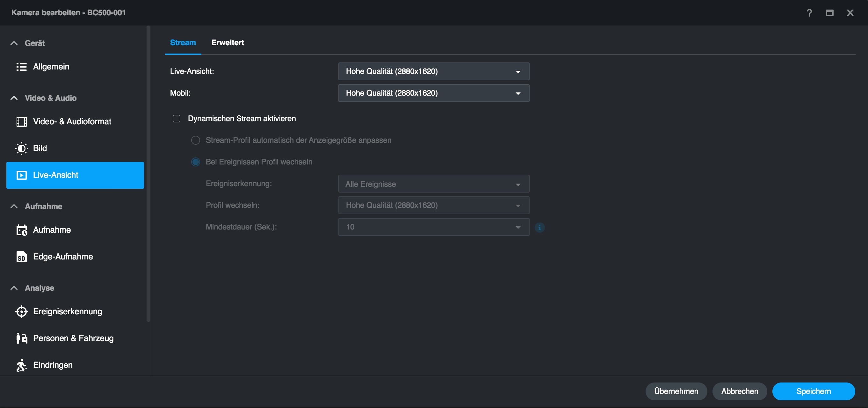
Task: Click Ereigniserkennung crosshair icon
Action: pyautogui.click(x=22, y=311)
